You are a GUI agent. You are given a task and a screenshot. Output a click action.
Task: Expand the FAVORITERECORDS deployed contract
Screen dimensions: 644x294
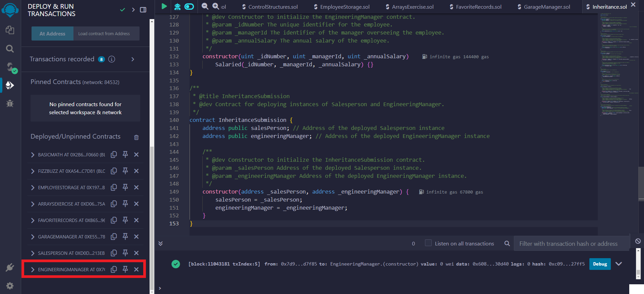[x=33, y=220]
